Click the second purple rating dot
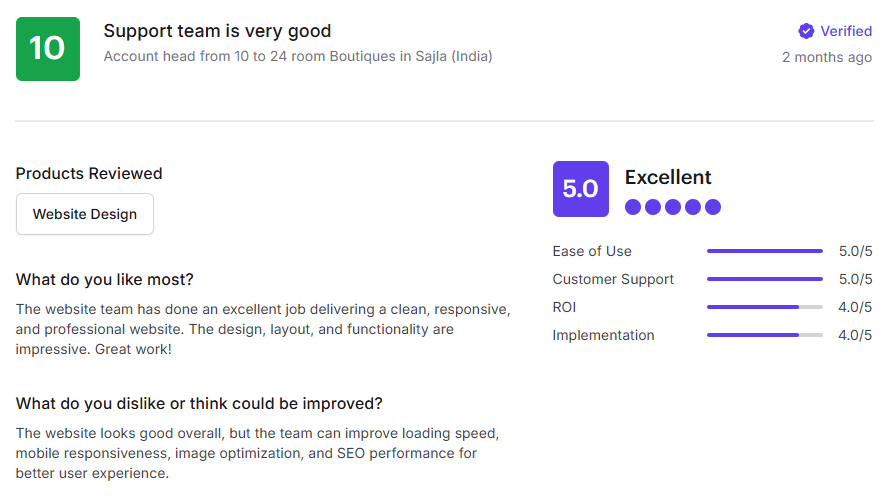895x504 pixels. pos(653,207)
